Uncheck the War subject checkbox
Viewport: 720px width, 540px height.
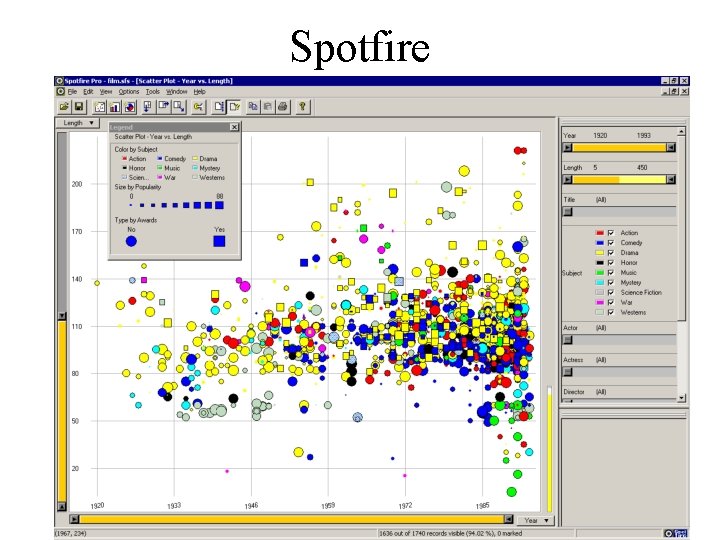click(611, 303)
